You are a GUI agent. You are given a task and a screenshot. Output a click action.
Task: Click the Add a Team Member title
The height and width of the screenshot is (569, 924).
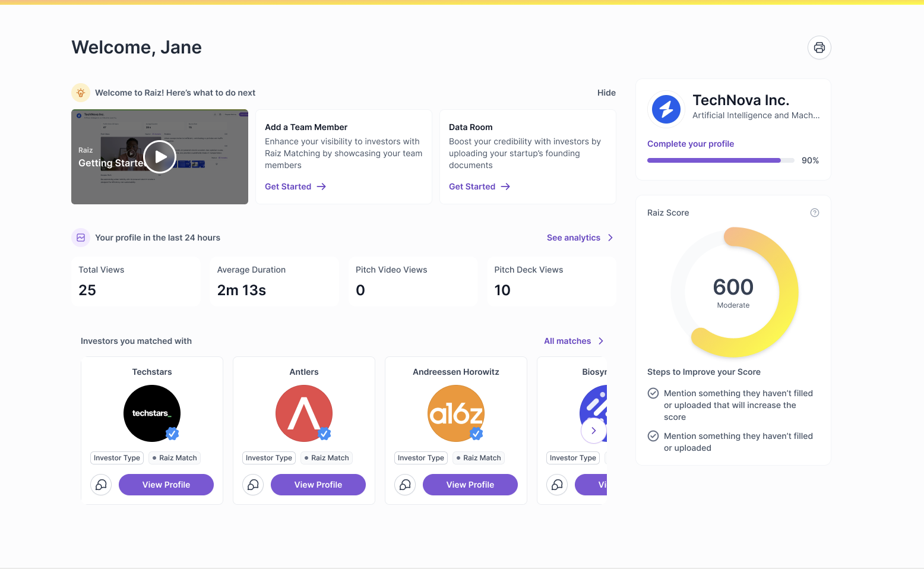point(306,127)
